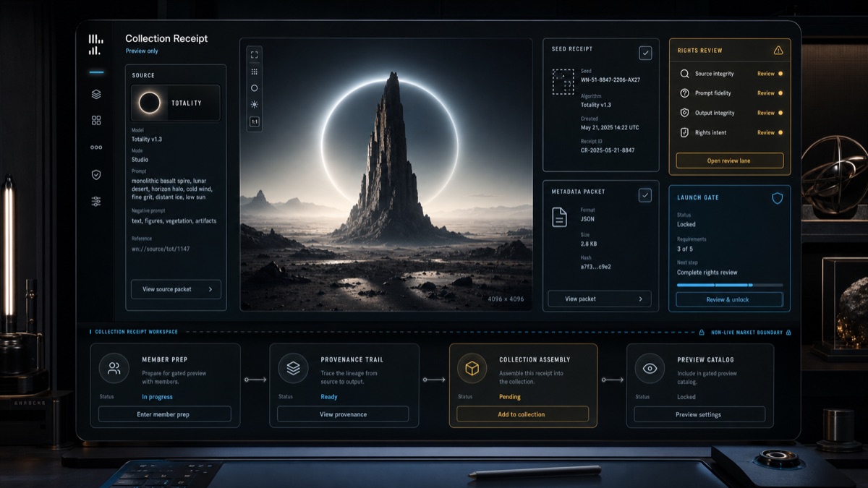Open the three-circles sidebar icon
Image resolution: width=868 pixels, height=488 pixels.
pyautogui.click(x=96, y=147)
